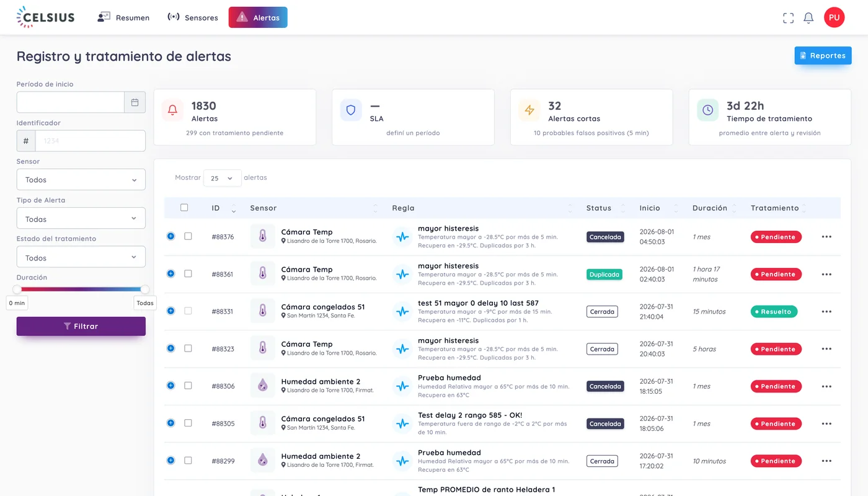Click the Resuelto badge for alert #88331

[x=774, y=312]
